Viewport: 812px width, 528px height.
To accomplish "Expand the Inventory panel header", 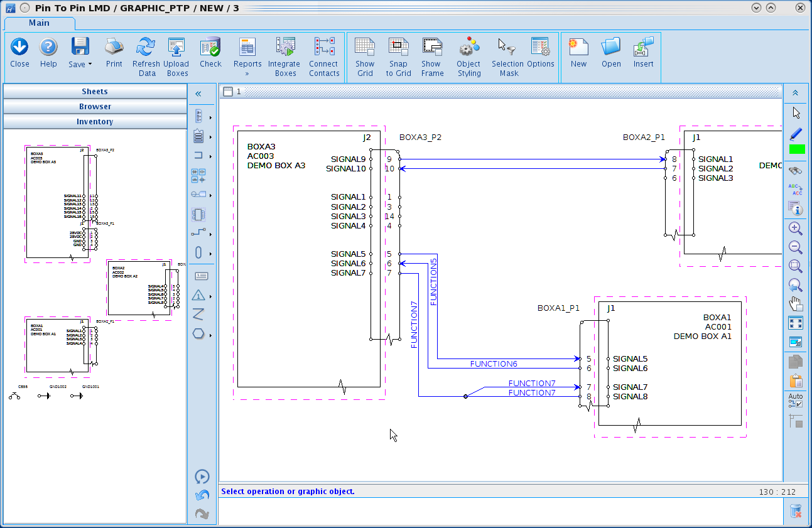I will (x=95, y=122).
